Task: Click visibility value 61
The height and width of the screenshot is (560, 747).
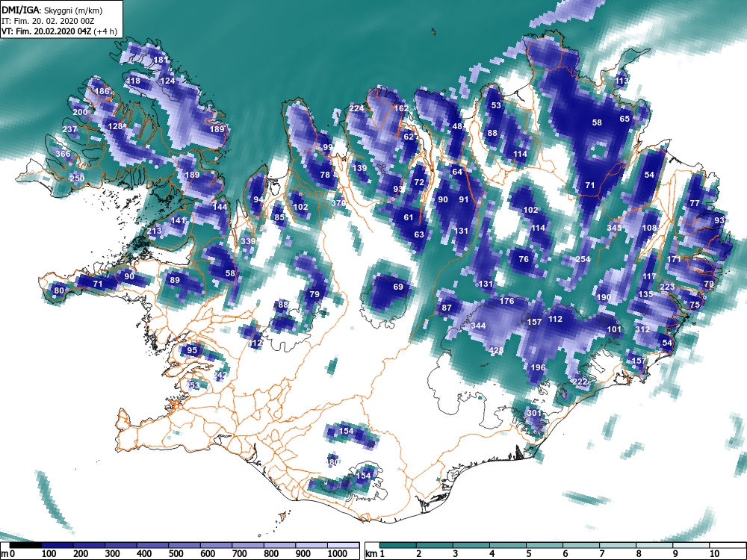Action: [409, 217]
